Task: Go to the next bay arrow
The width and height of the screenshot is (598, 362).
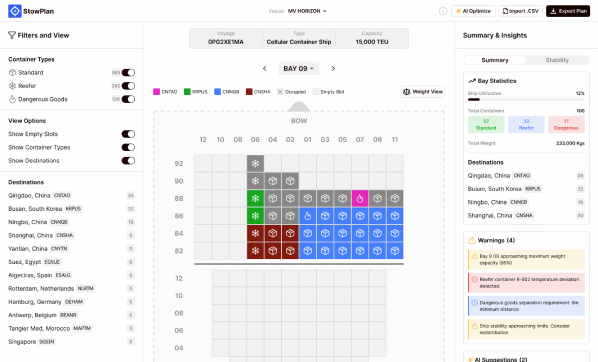Action: coord(333,68)
